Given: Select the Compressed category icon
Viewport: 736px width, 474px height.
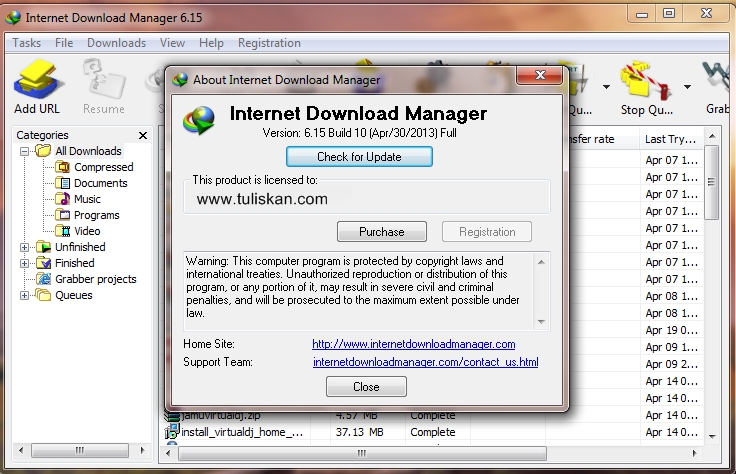Looking at the screenshot, I should 62,167.
